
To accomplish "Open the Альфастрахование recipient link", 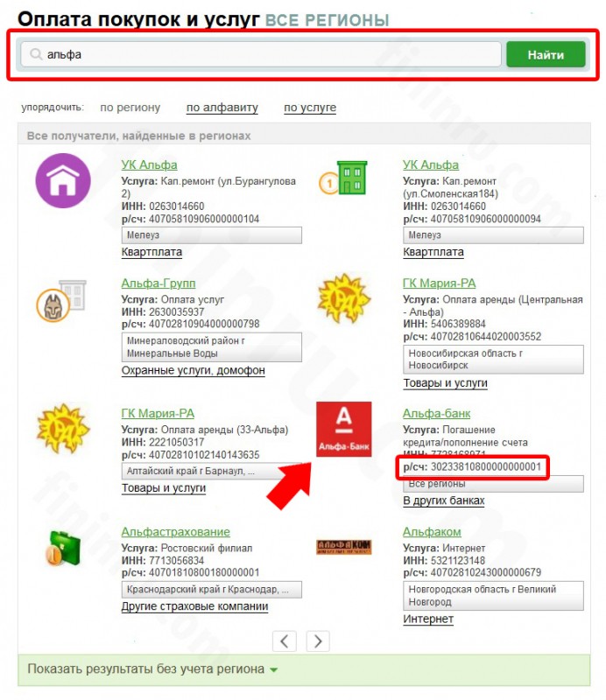I will click(x=176, y=532).
